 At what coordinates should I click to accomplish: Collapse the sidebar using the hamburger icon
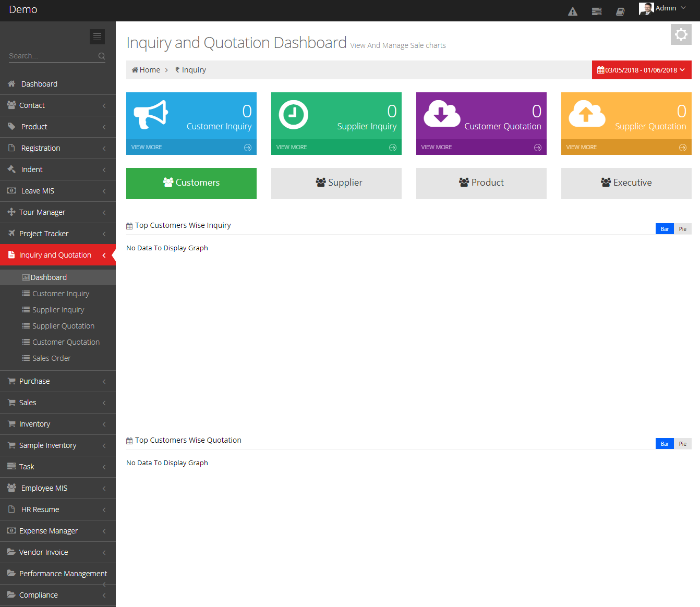pos(97,37)
